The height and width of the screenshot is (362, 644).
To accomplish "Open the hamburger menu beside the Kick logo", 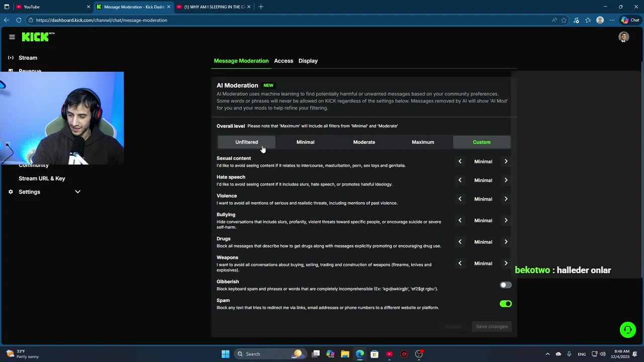I will [x=12, y=37].
